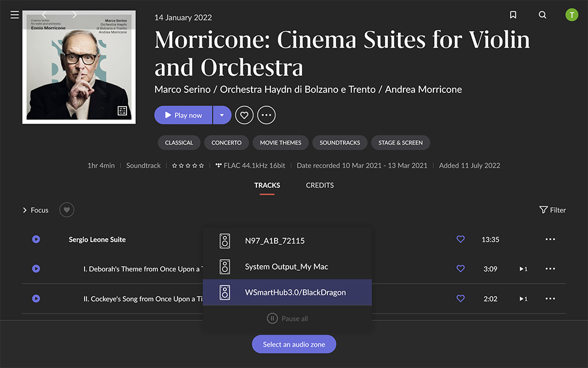
Task: Open the Andrea Morricone artist link
Action: (423, 89)
